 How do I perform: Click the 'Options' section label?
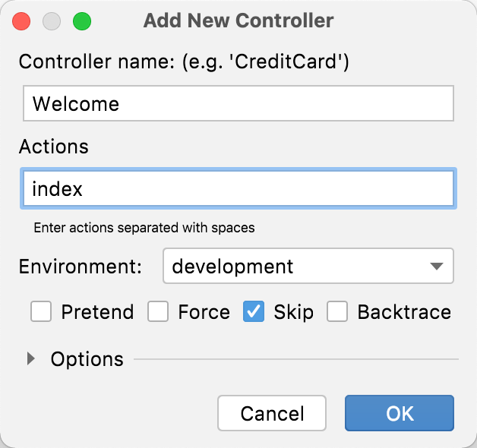tap(87, 358)
